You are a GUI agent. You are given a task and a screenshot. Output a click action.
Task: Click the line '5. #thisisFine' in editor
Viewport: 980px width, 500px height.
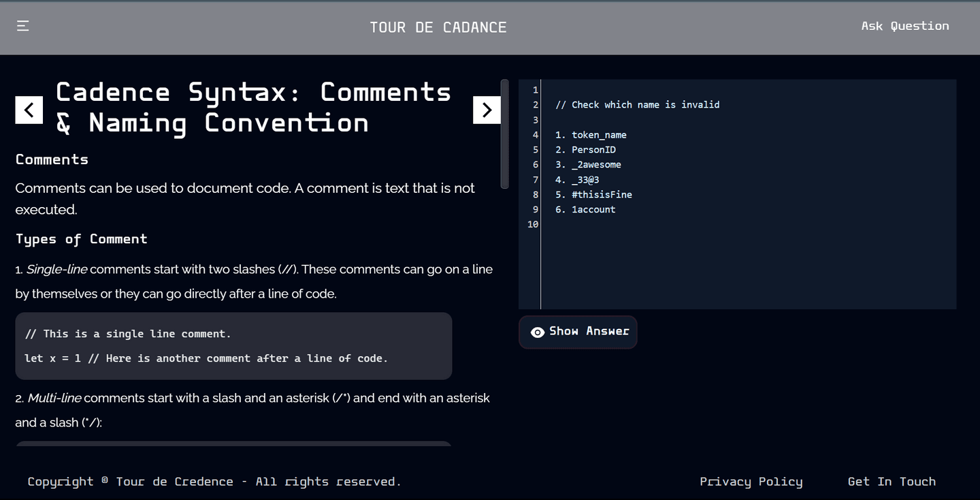[593, 195]
